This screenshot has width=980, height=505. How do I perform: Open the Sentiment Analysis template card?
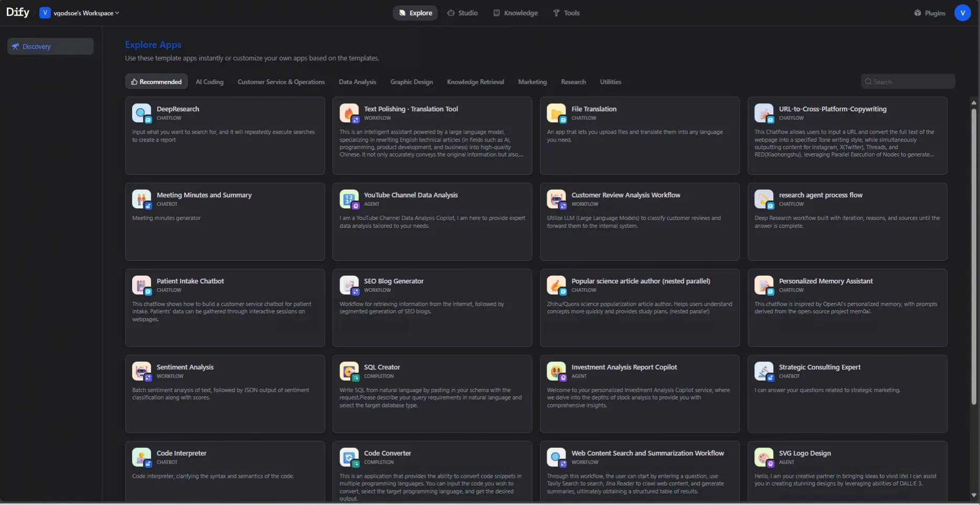[225, 394]
